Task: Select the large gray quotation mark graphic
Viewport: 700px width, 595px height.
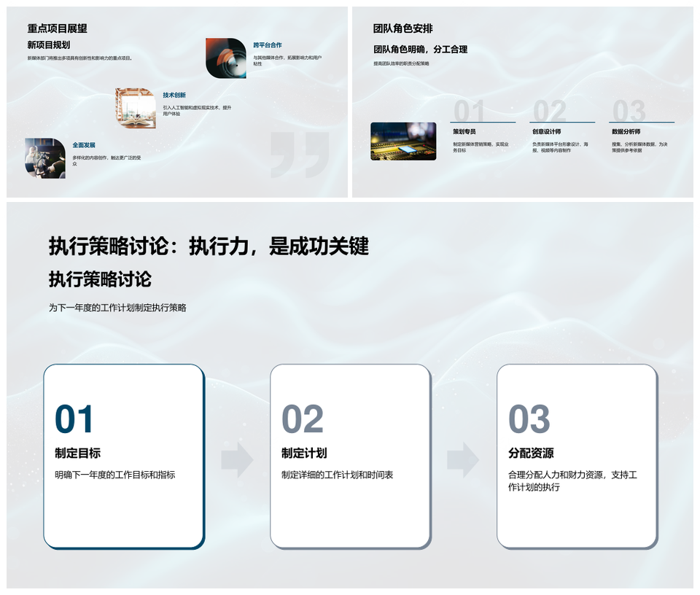Action: (299, 155)
